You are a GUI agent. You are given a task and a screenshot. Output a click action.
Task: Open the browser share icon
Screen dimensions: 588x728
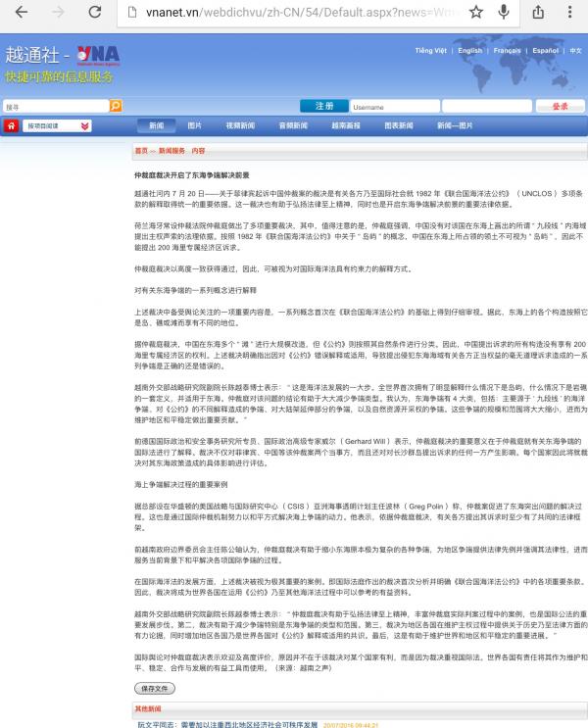(538, 13)
